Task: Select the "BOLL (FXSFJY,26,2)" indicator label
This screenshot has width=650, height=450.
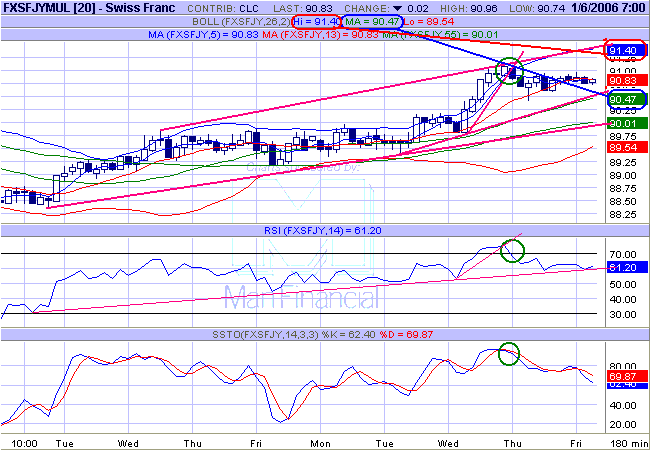Action: [x=242, y=22]
